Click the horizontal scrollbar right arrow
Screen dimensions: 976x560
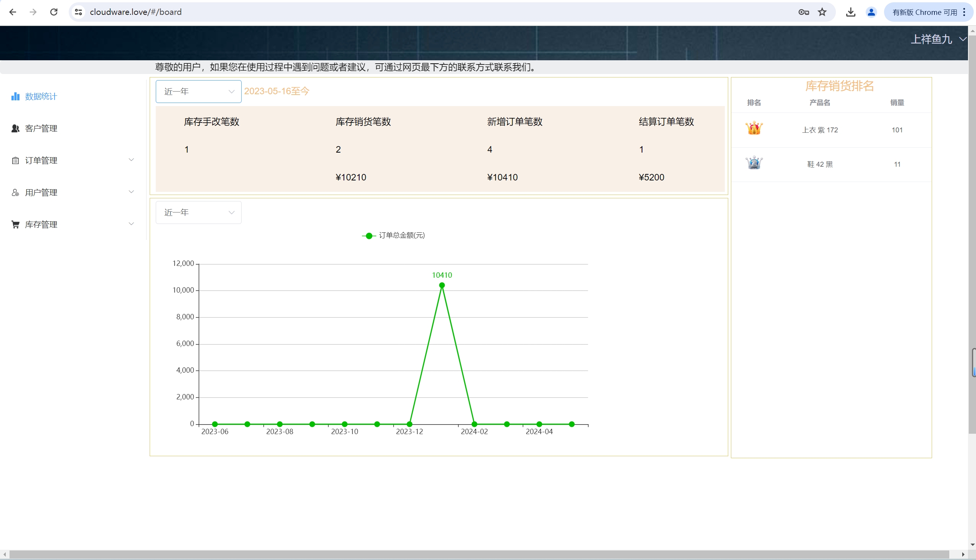[x=963, y=554]
